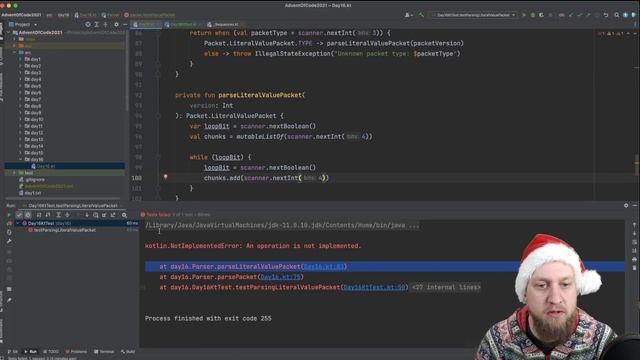Sort tests alphabetically in Run toolbar
640x360 pixels.
click(x=39, y=215)
